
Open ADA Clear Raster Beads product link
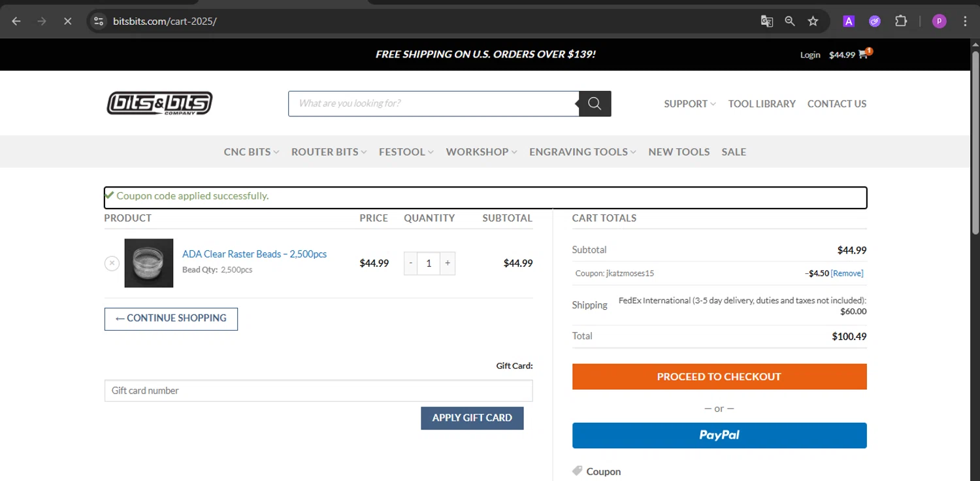tap(254, 254)
